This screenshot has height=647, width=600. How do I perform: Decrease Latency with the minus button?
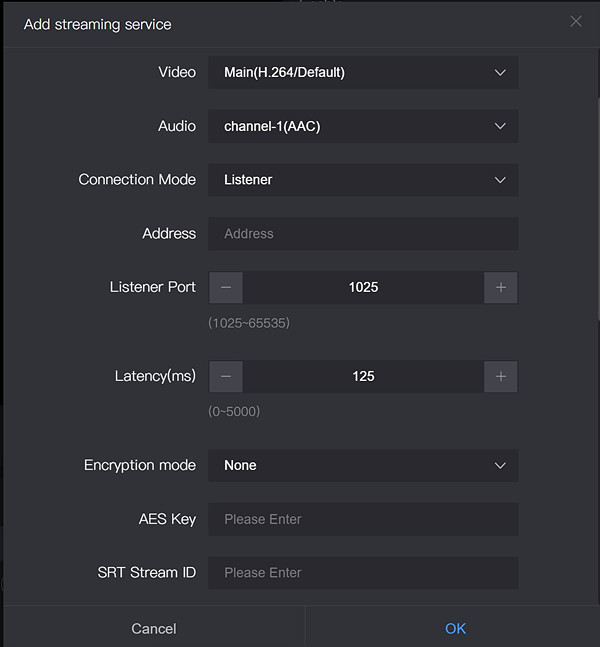pos(226,376)
